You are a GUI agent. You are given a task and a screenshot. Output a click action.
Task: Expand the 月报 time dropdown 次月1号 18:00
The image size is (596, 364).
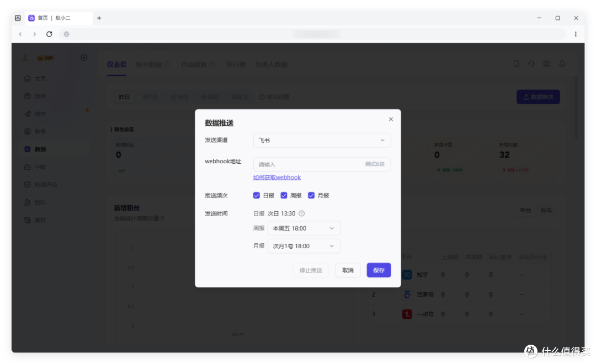pos(304,246)
